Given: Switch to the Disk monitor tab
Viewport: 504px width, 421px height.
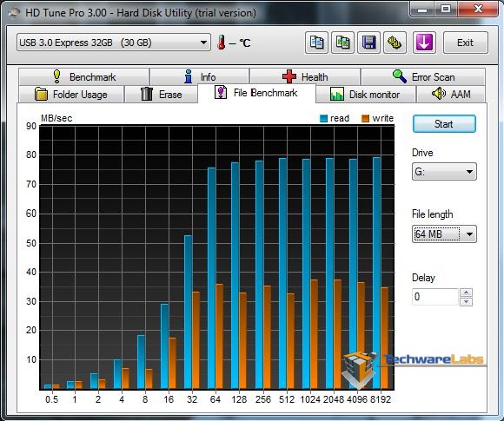Looking at the screenshot, I should click(366, 95).
